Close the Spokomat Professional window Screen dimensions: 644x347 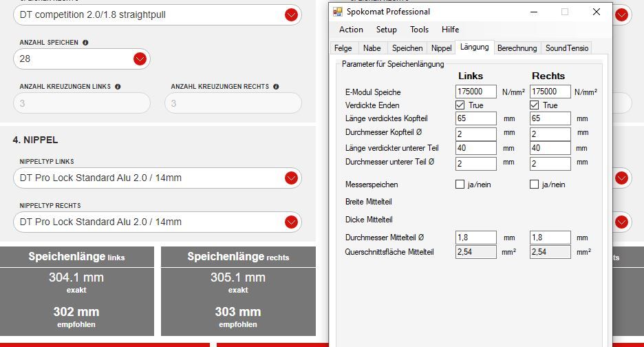coord(597,12)
